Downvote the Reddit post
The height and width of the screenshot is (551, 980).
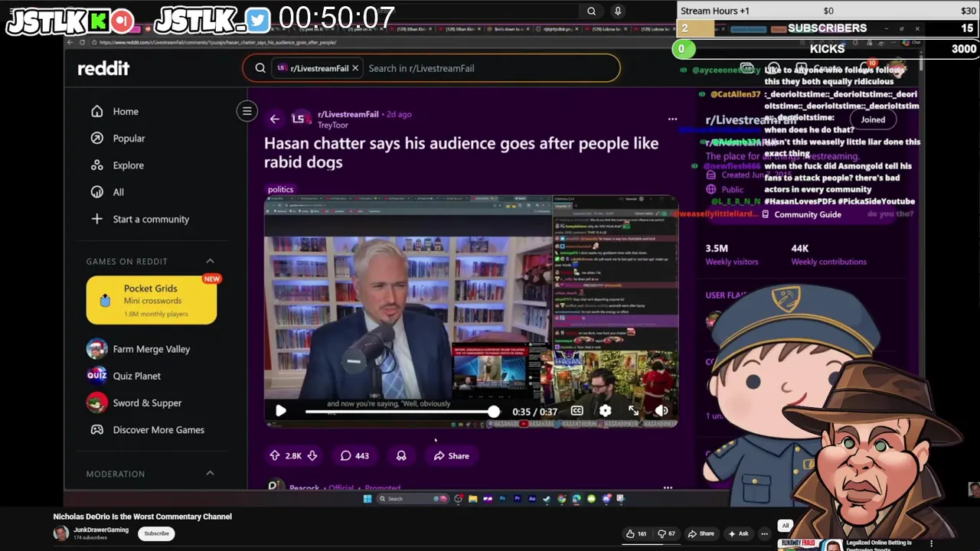click(312, 455)
